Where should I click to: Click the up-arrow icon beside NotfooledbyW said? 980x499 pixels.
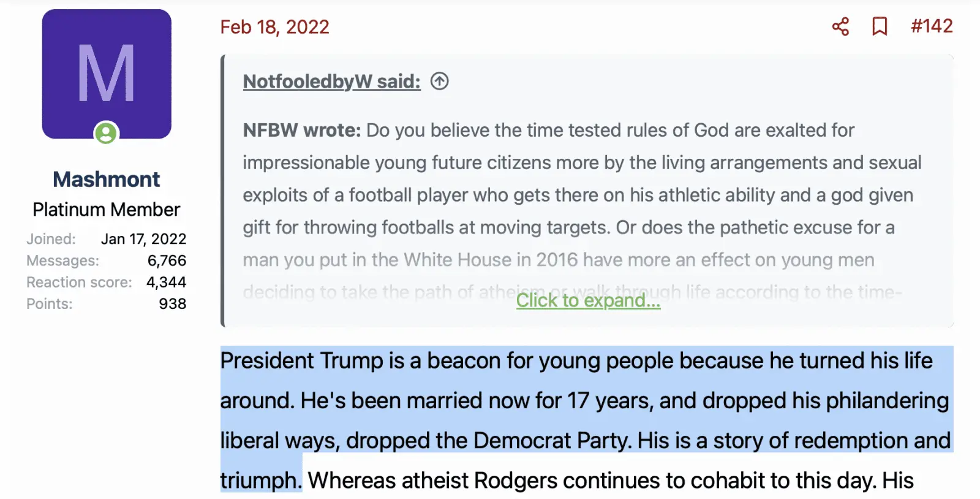click(439, 81)
